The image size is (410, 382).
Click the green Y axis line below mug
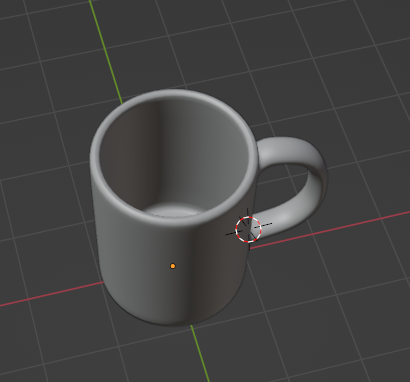pos(200,353)
